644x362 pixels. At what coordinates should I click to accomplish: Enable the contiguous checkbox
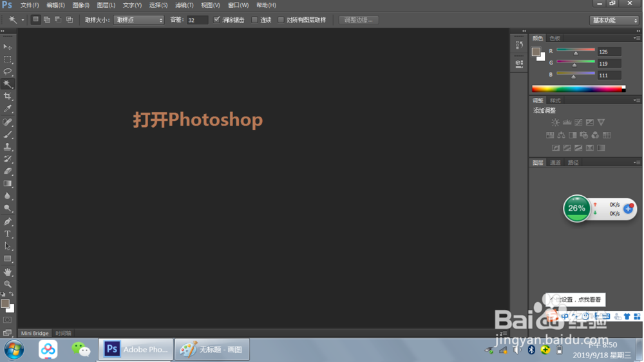tap(254, 20)
